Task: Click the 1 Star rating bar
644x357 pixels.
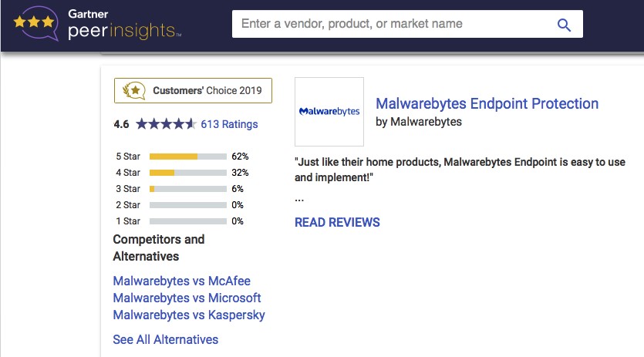Action: [x=187, y=221]
